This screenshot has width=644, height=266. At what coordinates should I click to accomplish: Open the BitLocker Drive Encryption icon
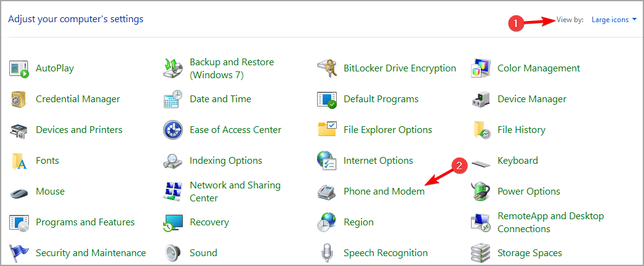coord(327,68)
